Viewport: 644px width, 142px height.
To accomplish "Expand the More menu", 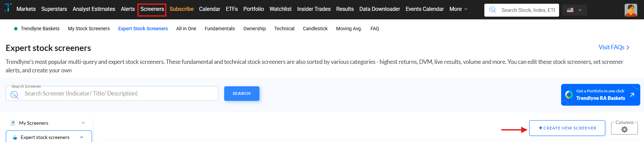I will (x=458, y=9).
